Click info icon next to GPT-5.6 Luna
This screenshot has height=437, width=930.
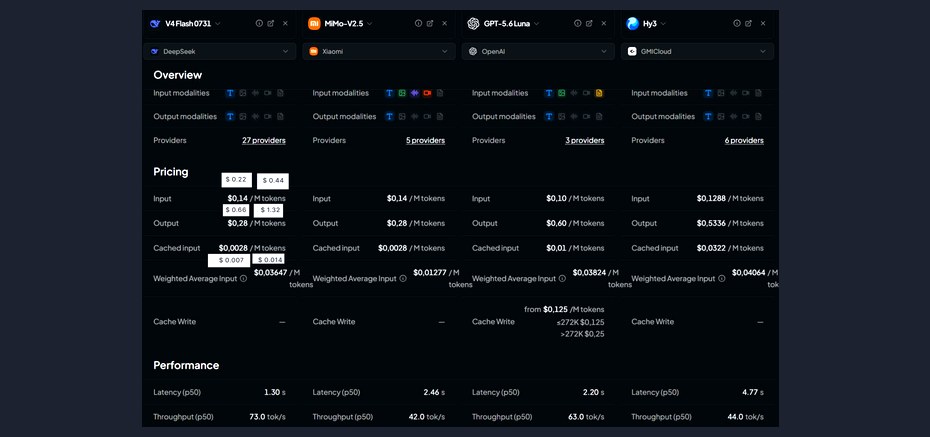pos(578,24)
